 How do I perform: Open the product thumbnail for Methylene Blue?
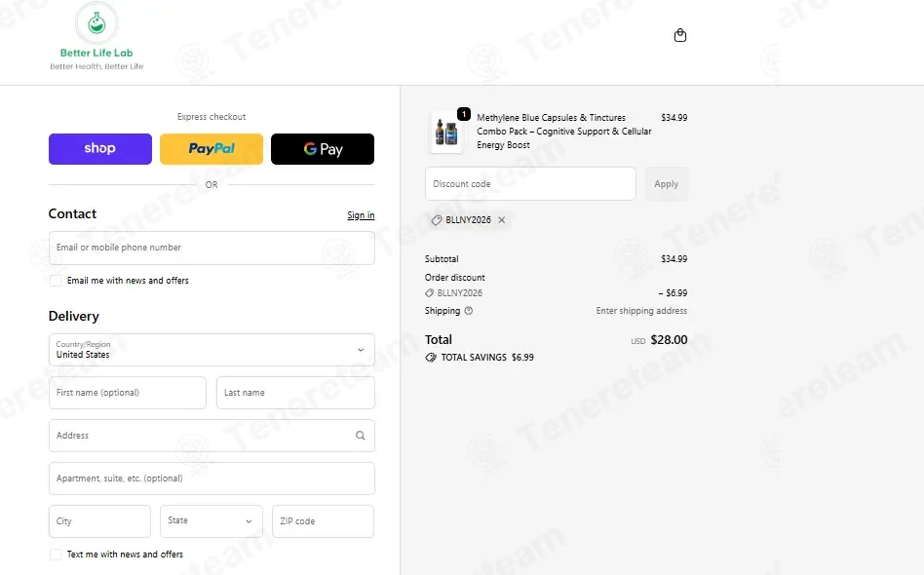pyautogui.click(x=446, y=132)
